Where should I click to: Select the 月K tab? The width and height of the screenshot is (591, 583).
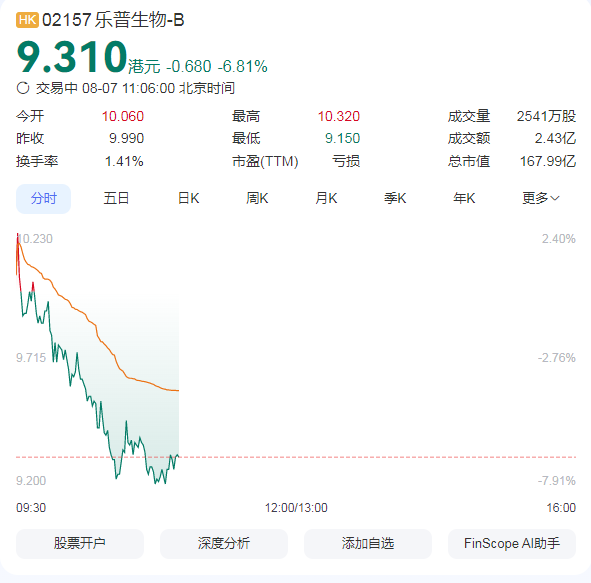tap(326, 198)
